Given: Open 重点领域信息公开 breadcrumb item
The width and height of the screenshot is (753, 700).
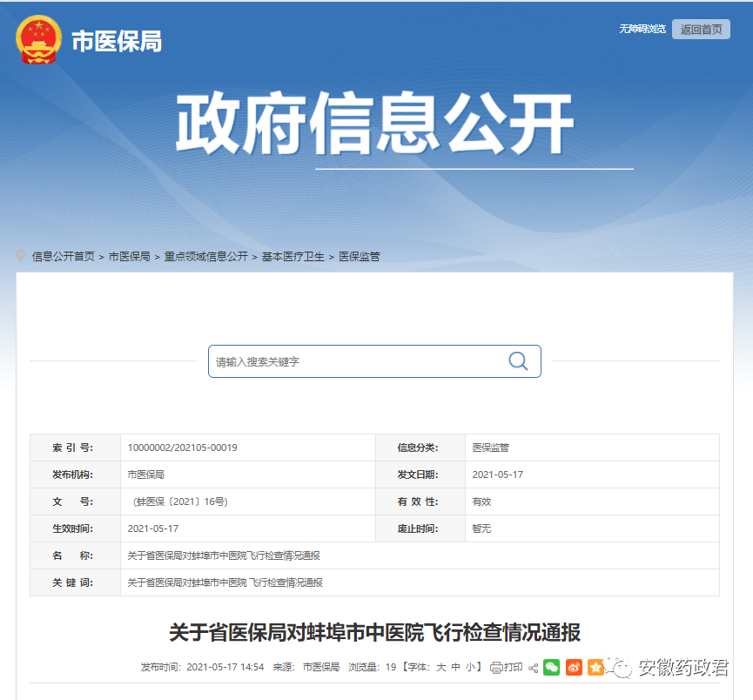Looking at the screenshot, I should 205,257.
